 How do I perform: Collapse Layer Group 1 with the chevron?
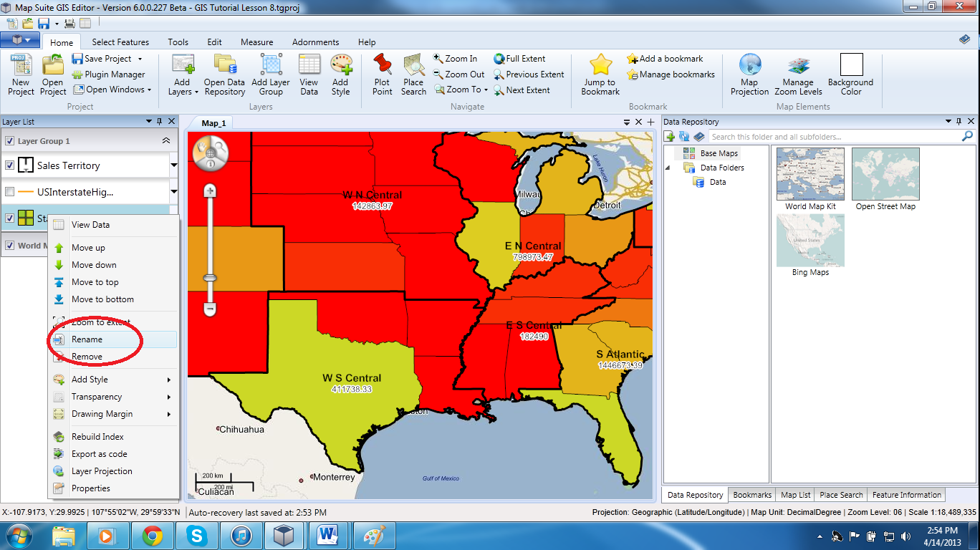tap(166, 141)
